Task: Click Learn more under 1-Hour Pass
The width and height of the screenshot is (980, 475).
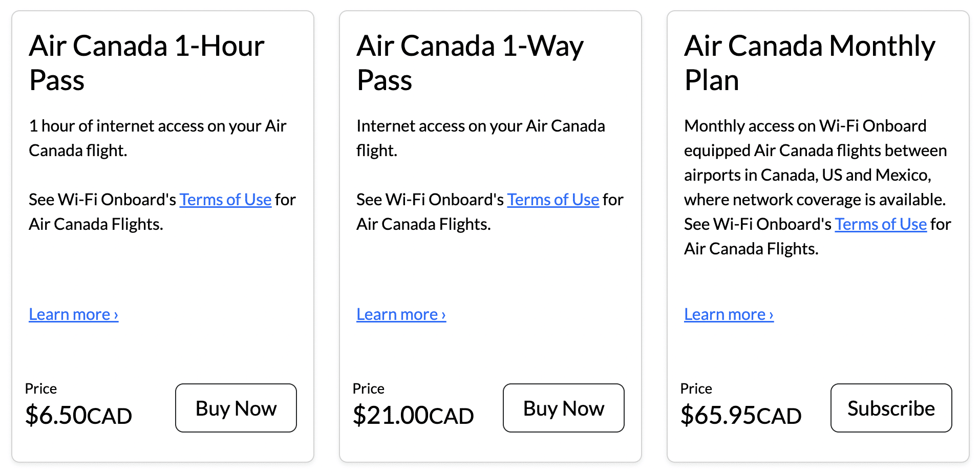Action: [x=73, y=314]
